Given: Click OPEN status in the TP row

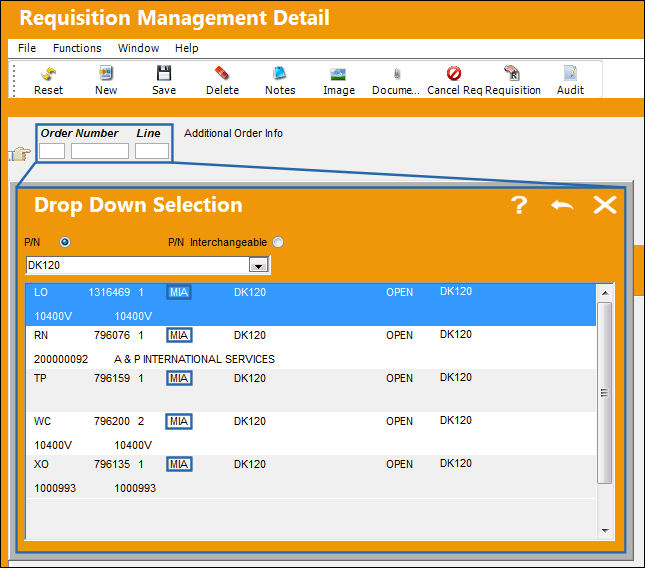Looking at the screenshot, I should click(399, 378).
